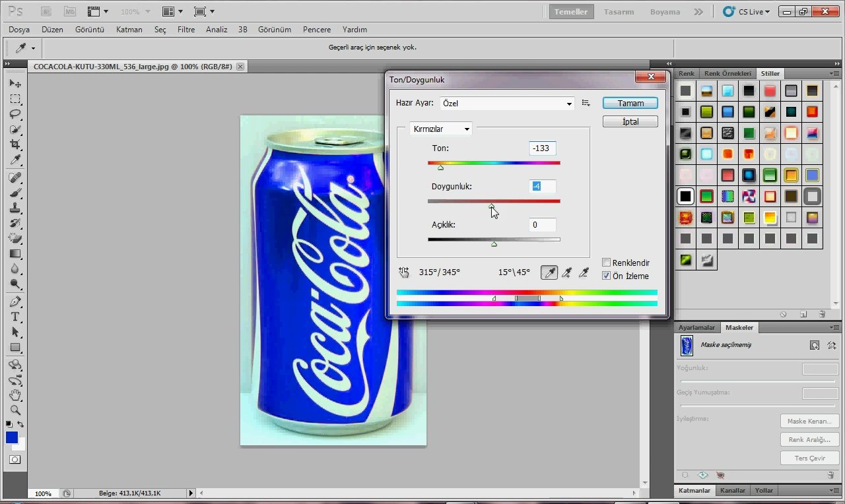Open the Filtre menu
845x504 pixels.
tap(186, 30)
